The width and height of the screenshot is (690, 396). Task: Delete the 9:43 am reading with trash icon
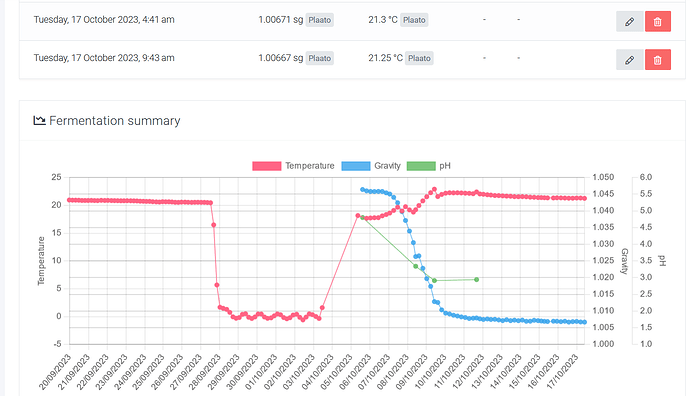(657, 60)
